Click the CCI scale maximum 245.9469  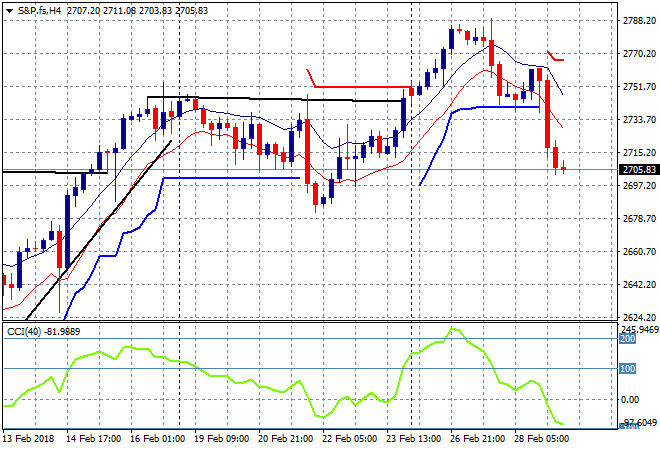click(640, 329)
